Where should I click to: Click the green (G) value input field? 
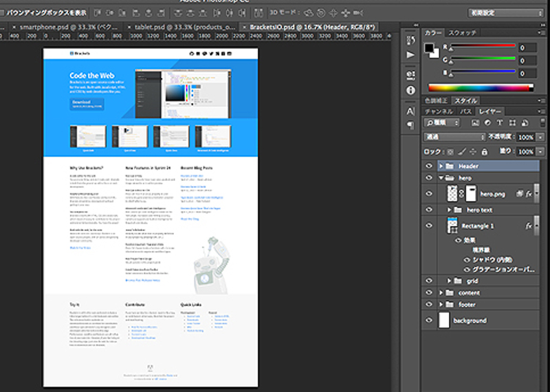(x=527, y=61)
